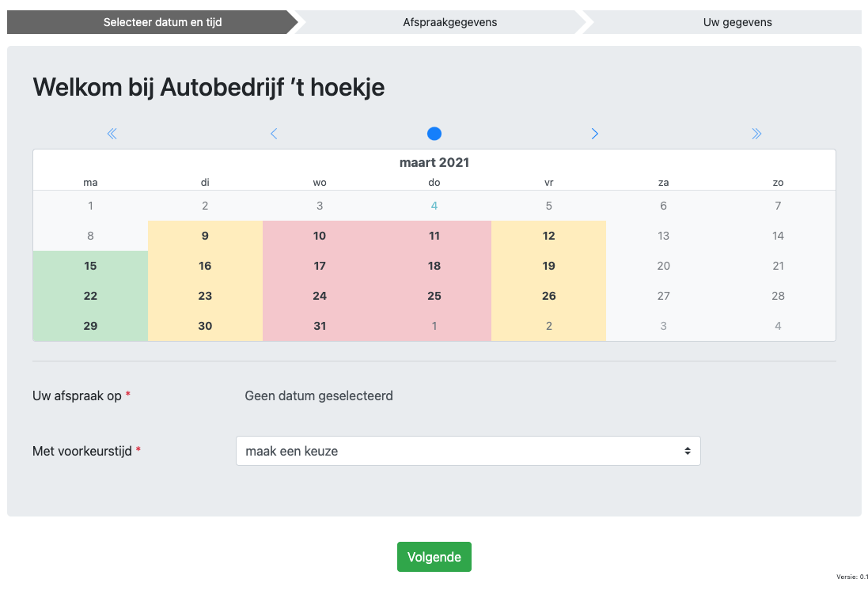Advance to next month with right chevron
Viewport: 868px width, 594px height.
594,134
